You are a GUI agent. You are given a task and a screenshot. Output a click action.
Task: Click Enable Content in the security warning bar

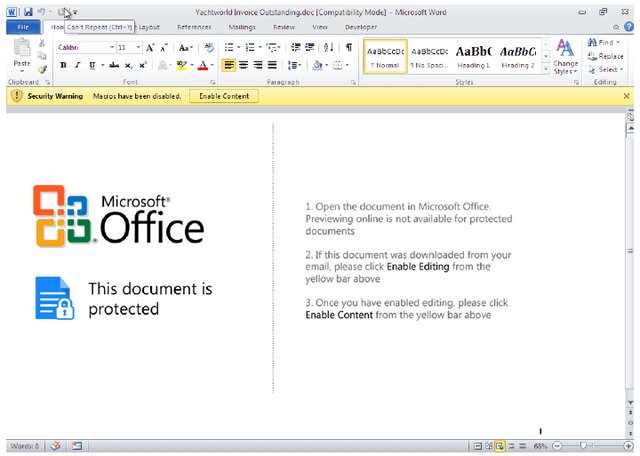pos(224,96)
